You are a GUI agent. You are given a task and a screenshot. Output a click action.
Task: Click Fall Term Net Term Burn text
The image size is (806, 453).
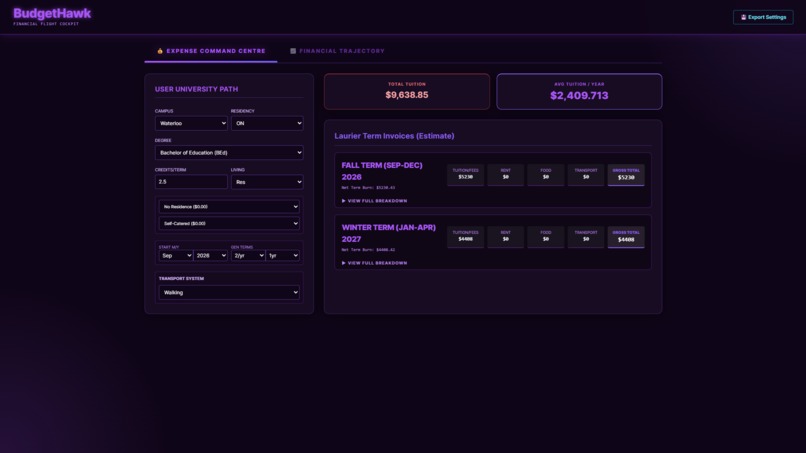coord(368,188)
